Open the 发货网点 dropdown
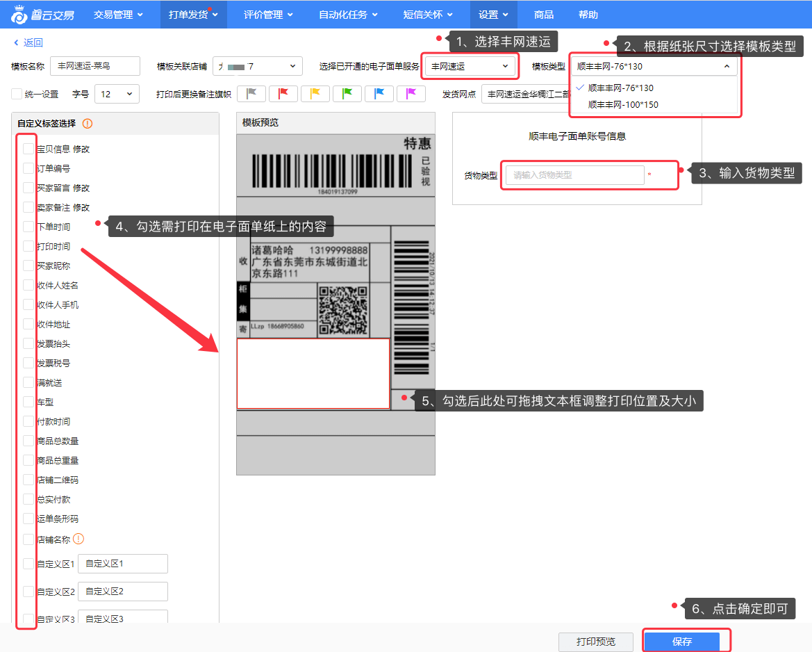The image size is (812, 652). (526, 94)
